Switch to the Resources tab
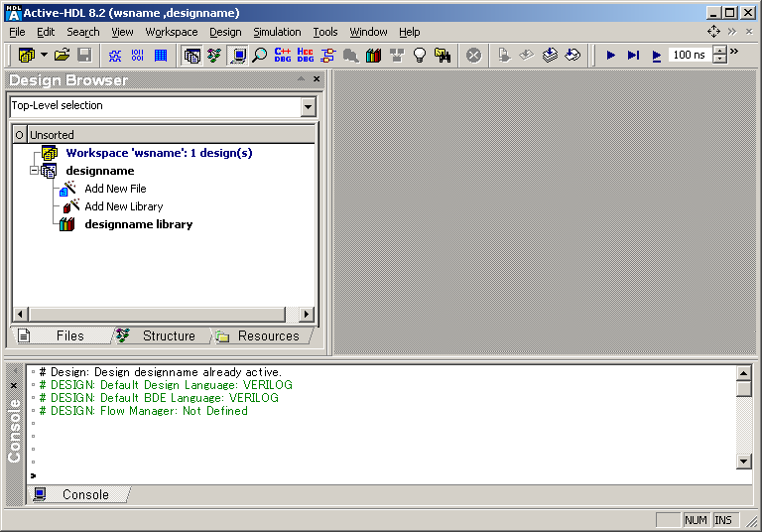The image size is (762, 532). point(262,335)
